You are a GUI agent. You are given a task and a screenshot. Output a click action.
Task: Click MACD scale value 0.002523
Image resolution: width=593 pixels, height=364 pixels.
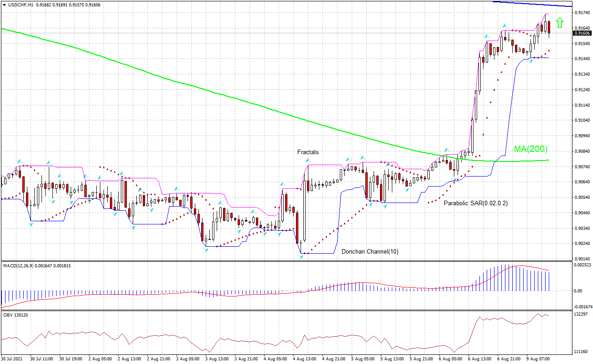(582, 265)
